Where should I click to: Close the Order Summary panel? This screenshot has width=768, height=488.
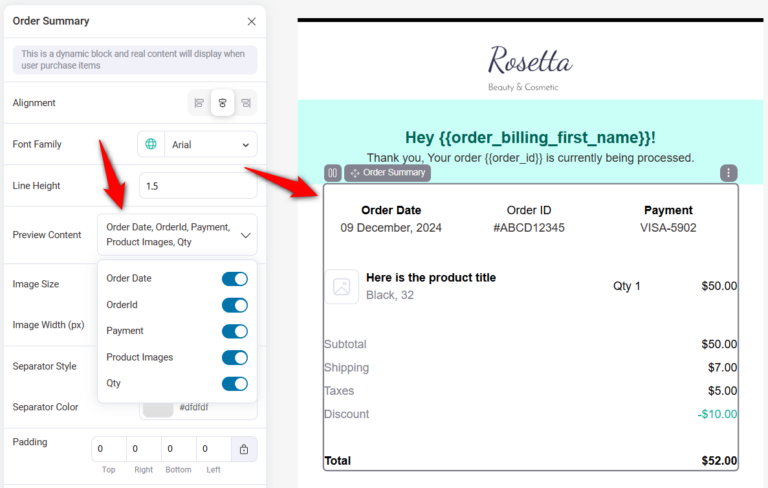pos(251,21)
